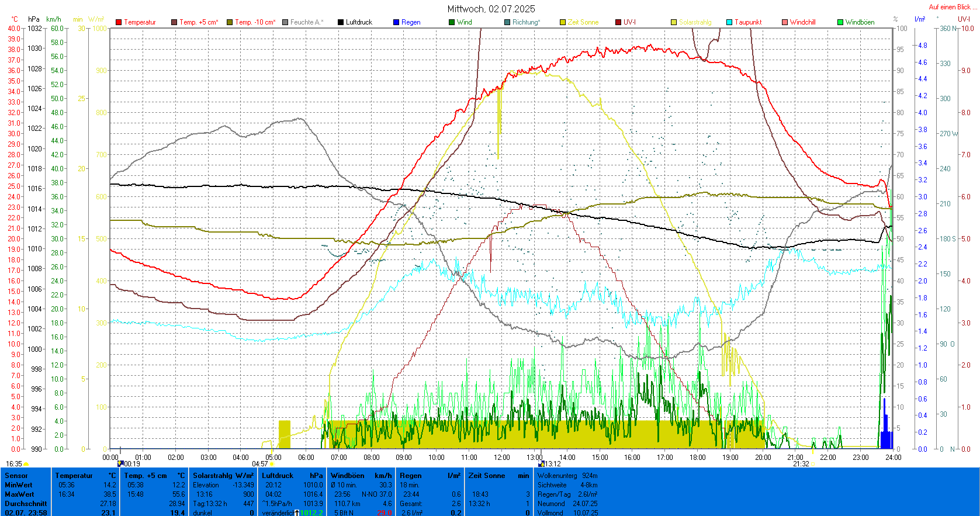Click the 'Elevation -13.349' value
Screen dimensions: 980x516
(223, 485)
